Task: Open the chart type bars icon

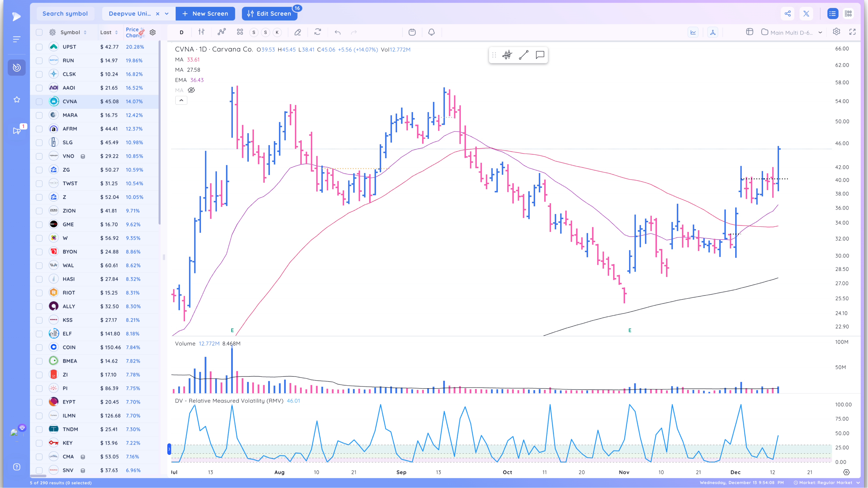Action: point(201,32)
